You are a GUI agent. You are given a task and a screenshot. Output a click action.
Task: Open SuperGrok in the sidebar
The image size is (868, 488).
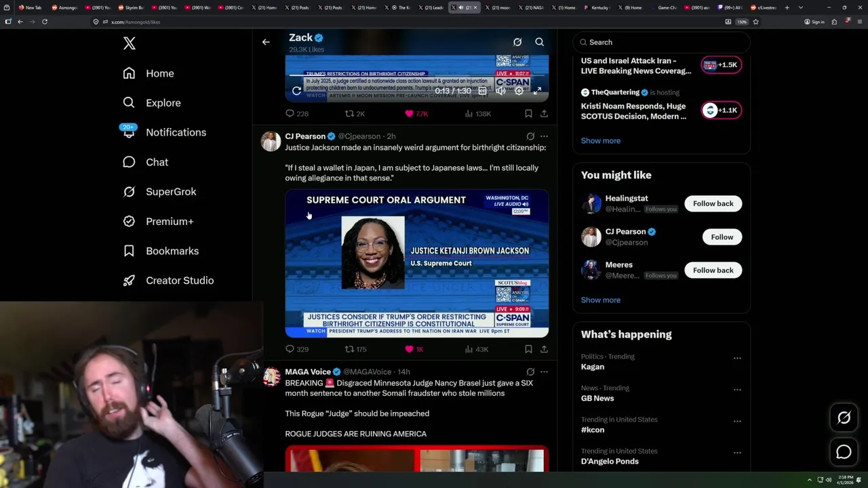[159, 192]
